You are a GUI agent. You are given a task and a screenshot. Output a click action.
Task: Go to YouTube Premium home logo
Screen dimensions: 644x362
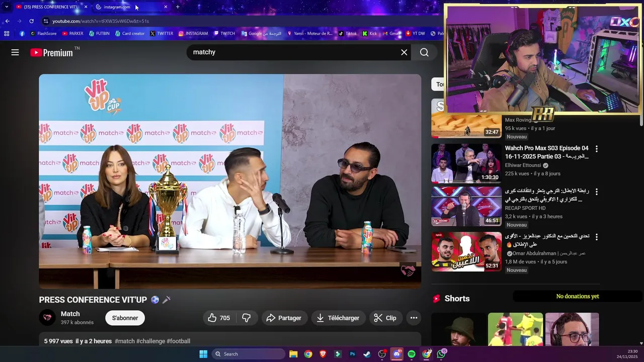tap(52, 52)
